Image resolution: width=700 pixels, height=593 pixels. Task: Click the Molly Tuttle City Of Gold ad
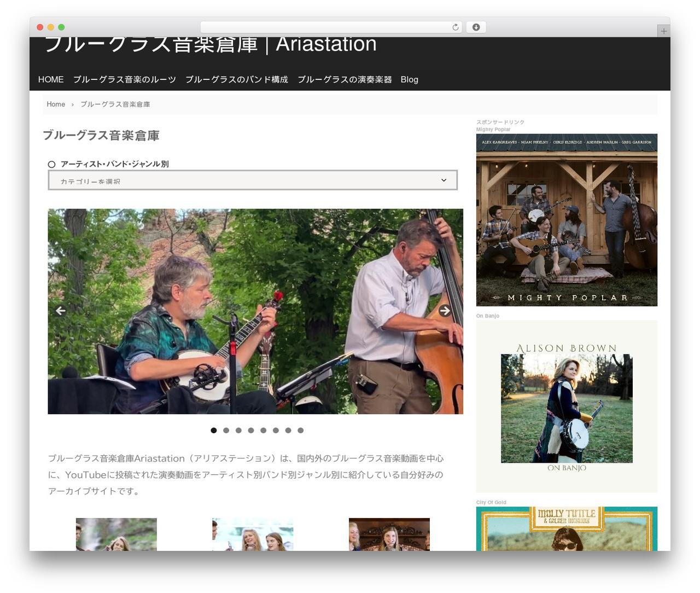click(567, 529)
